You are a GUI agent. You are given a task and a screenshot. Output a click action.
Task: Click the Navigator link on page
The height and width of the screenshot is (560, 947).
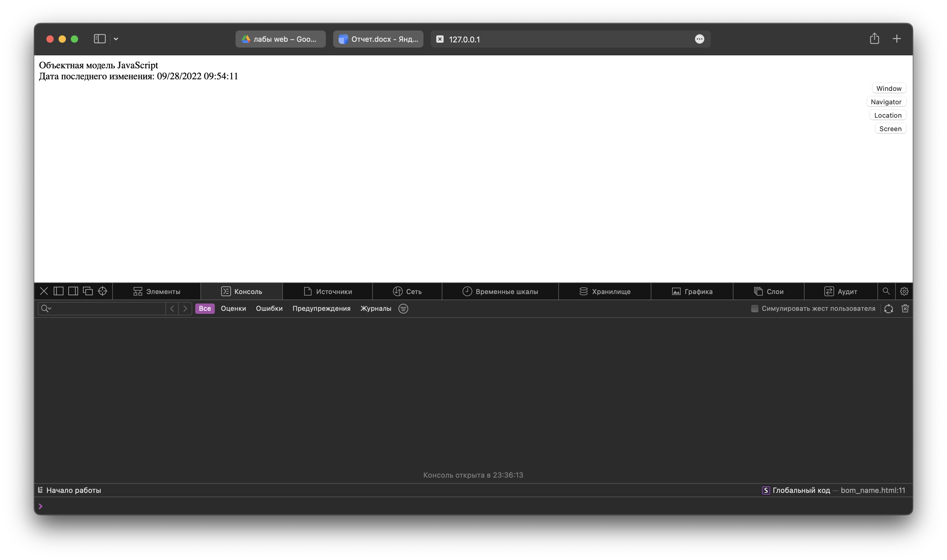click(x=886, y=102)
